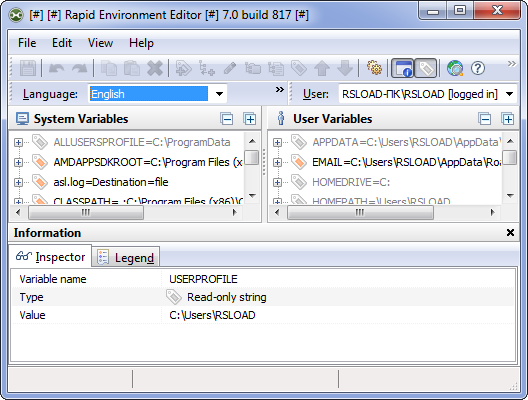Toggle the Information panel window icon
Screen dimensions: 528x400
click(x=402, y=68)
